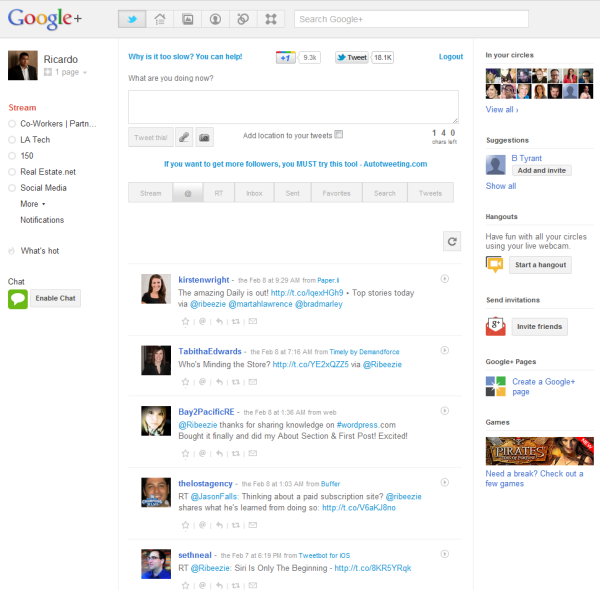Open the Profile toolbar icon

click(x=215, y=19)
